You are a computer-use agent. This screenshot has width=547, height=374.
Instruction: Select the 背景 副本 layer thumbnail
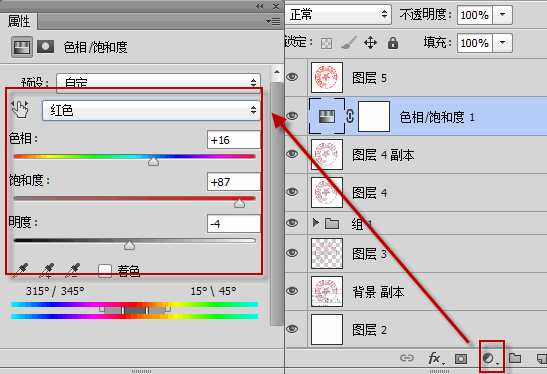pyautogui.click(x=327, y=291)
